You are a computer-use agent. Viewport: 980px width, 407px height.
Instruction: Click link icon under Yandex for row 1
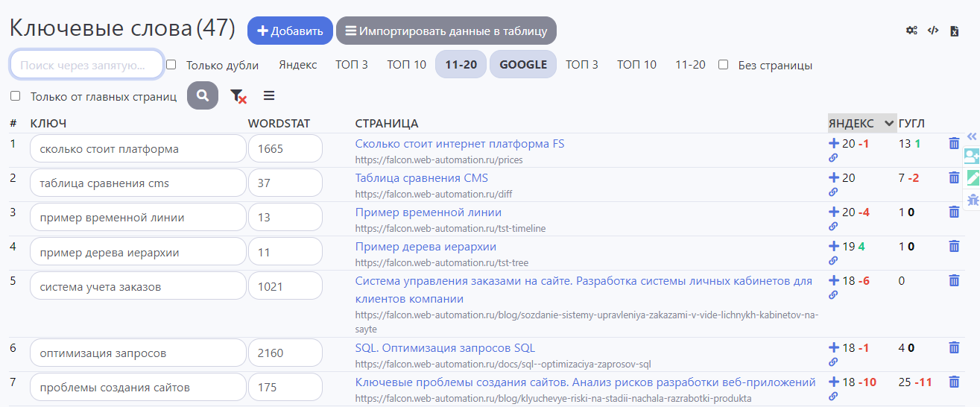click(x=833, y=158)
